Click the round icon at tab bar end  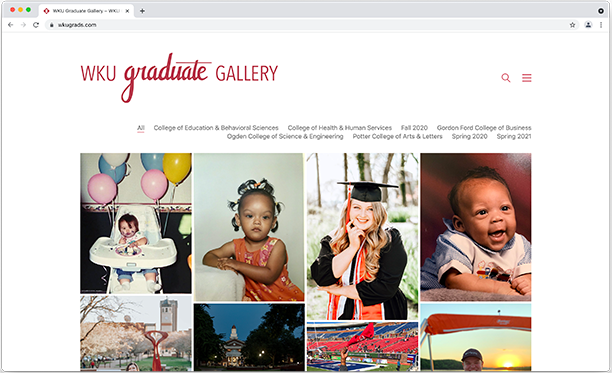601,11
